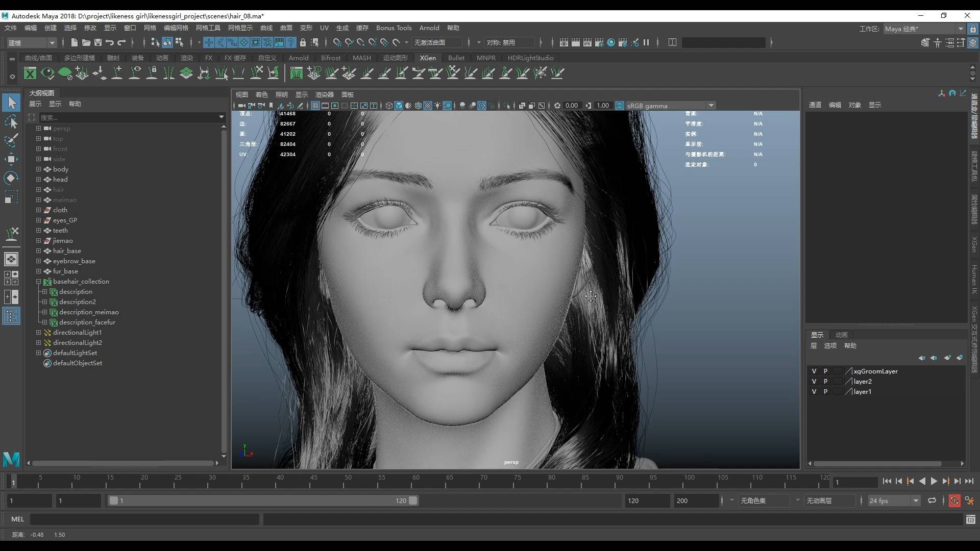Open the UV menu

point(324,28)
